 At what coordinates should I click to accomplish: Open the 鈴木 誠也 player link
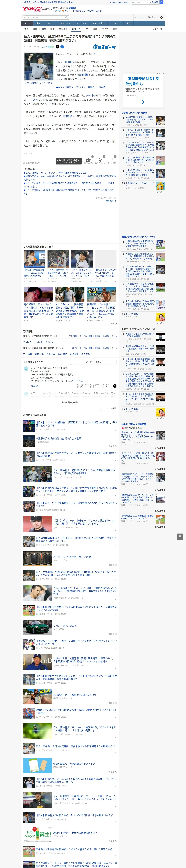(x=62, y=354)
